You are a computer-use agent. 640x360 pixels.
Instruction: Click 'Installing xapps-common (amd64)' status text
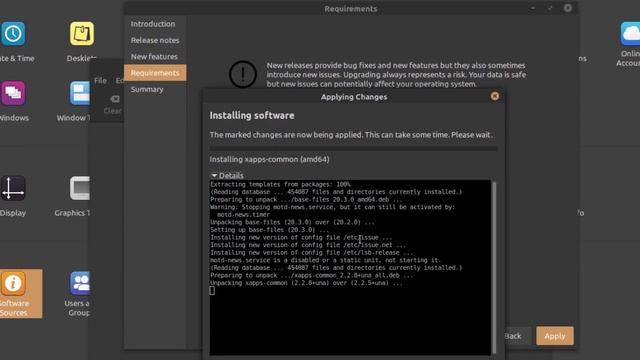click(269, 160)
